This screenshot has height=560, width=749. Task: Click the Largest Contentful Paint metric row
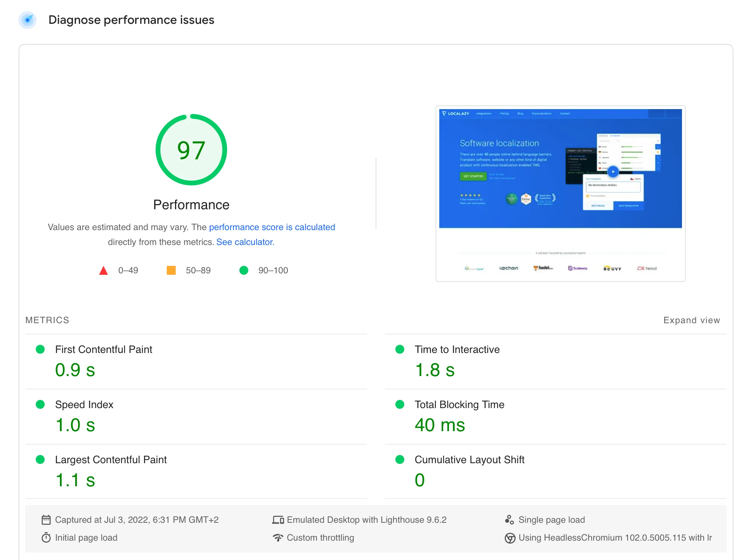tap(111, 460)
